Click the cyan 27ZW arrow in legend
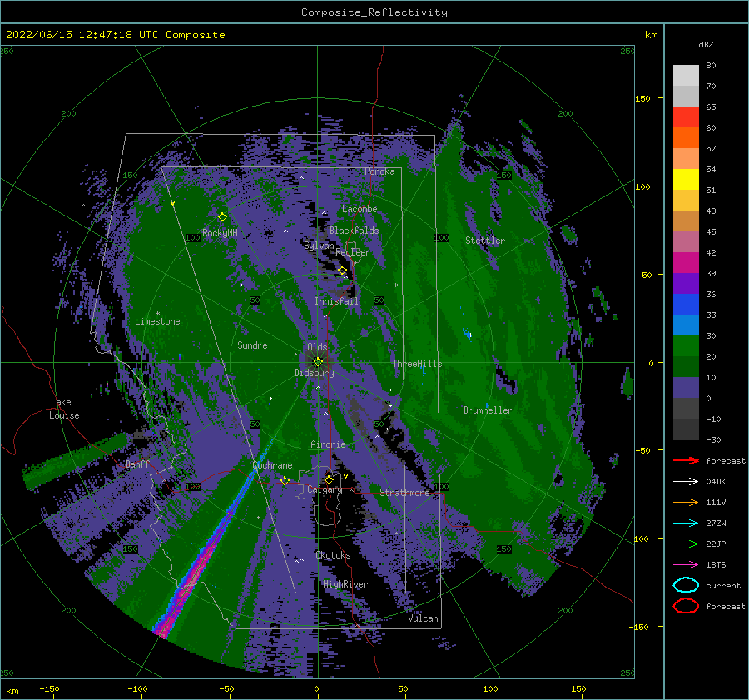Screen dimensions: 749x700 click(686, 524)
